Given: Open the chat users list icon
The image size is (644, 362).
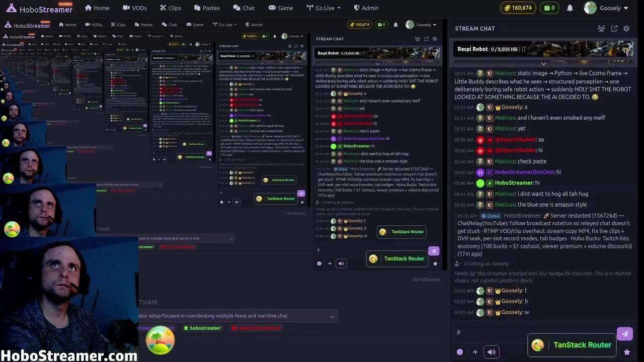Looking at the screenshot, I should click(x=601, y=29).
